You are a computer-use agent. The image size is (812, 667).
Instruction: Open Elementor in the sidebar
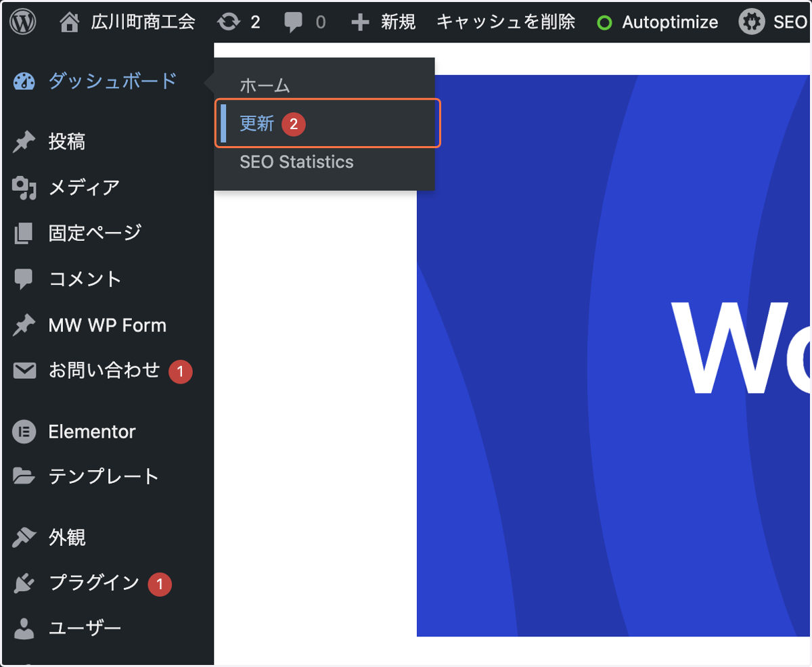pyautogui.click(x=92, y=432)
